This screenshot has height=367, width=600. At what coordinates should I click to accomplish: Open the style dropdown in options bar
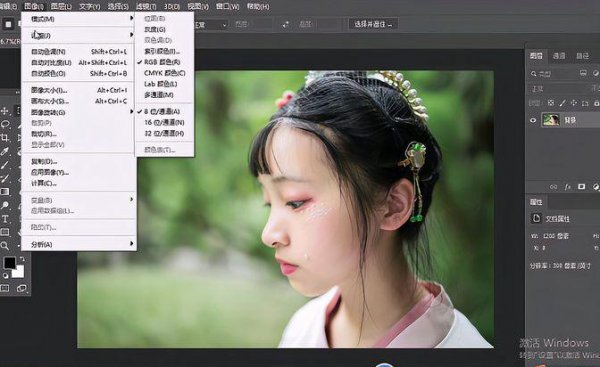(x=211, y=25)
